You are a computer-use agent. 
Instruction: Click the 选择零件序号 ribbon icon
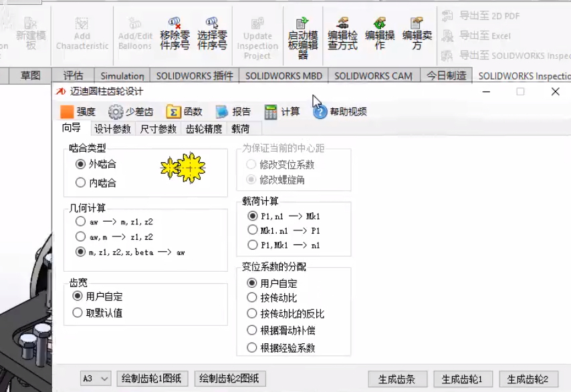pos(212,34)
